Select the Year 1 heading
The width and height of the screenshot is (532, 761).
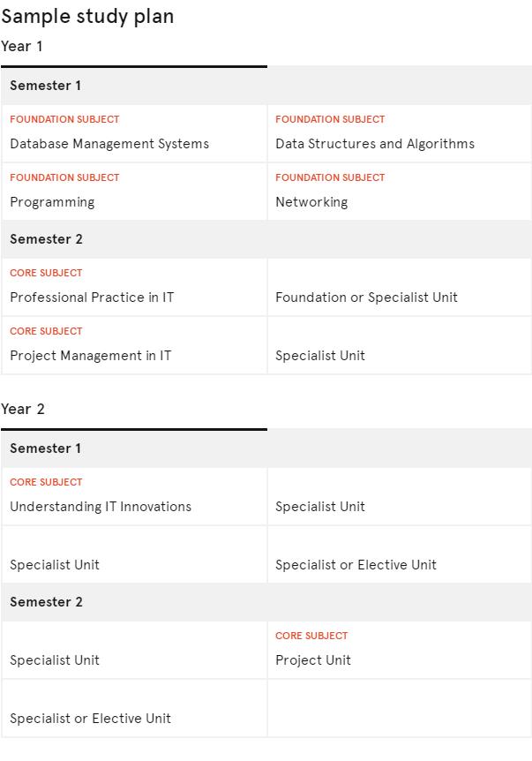coord(22,46)
